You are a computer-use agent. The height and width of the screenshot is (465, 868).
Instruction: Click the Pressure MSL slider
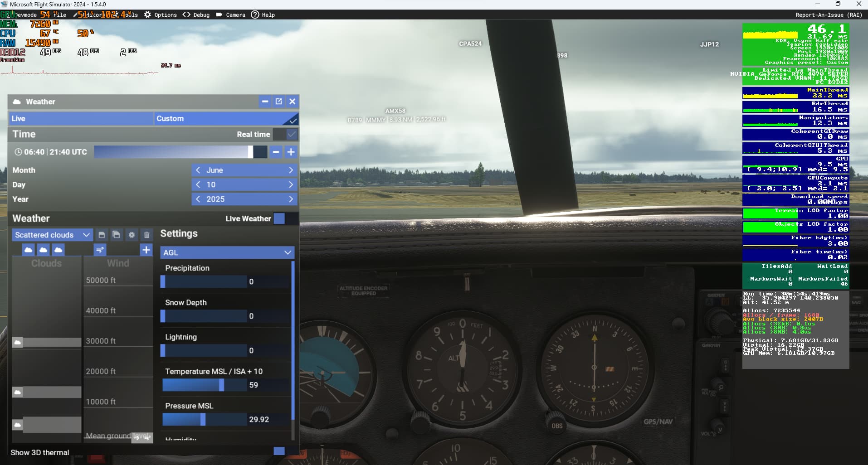tap(205, 419)
